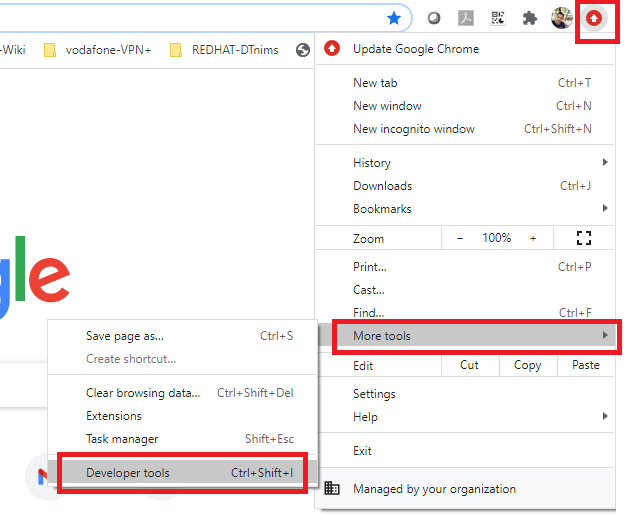Click the profile avatar picture
630x514 pixels.
[561, 18]
